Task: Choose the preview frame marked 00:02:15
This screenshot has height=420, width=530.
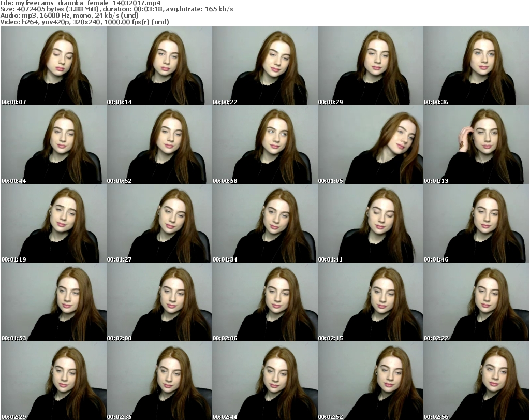Action: (x=371, y=302)
